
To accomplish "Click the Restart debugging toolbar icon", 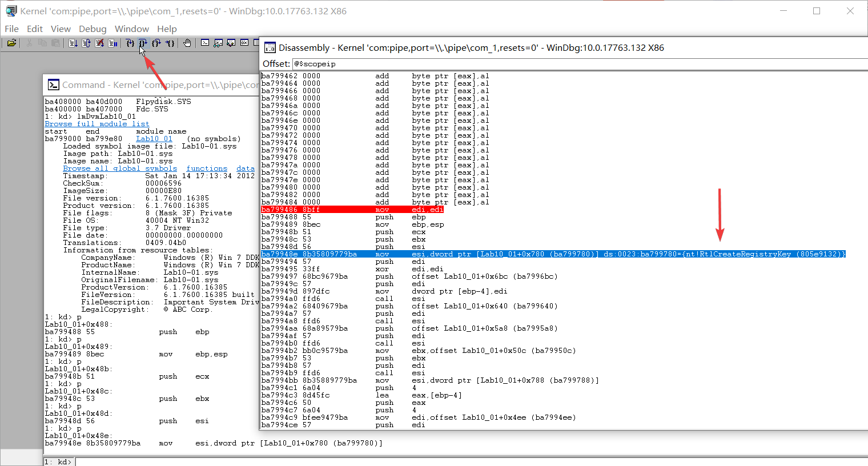I will click(86, 43).
